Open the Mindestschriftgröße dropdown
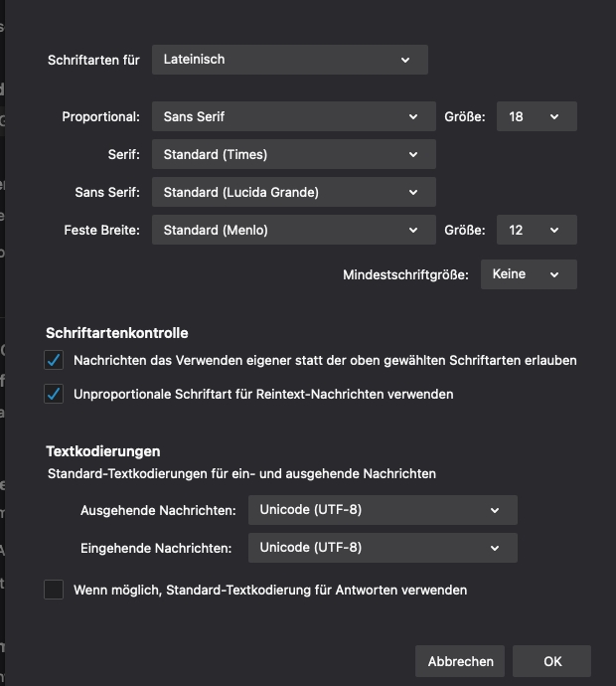Viewport: 616px width, 686px height. (528, 274)
